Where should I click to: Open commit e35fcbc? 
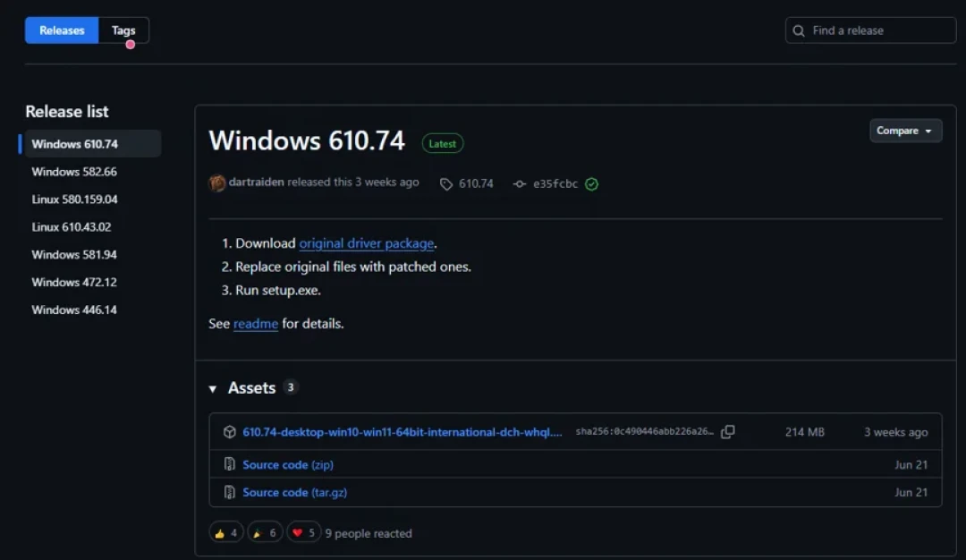pyautogui.click(x=555, y=183)
